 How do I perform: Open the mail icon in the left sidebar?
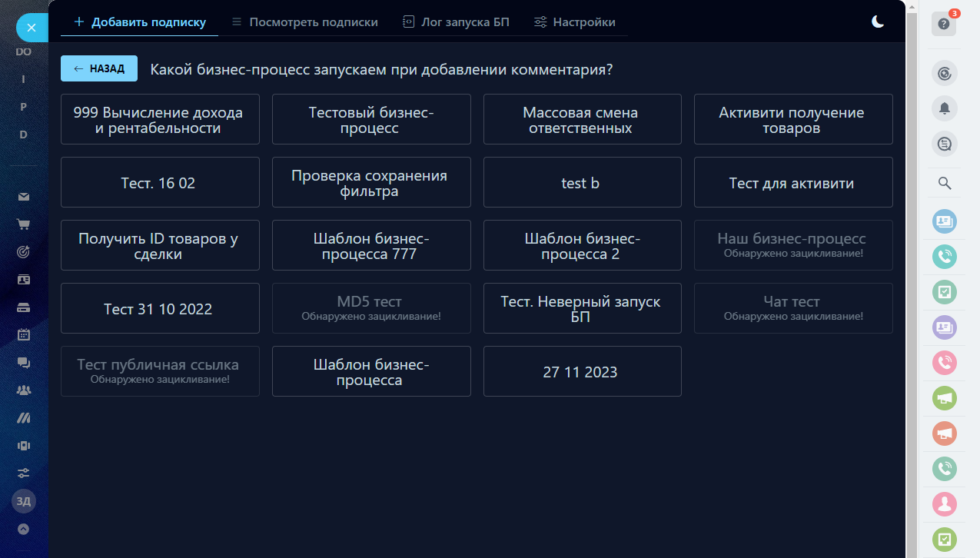(24, 197)
